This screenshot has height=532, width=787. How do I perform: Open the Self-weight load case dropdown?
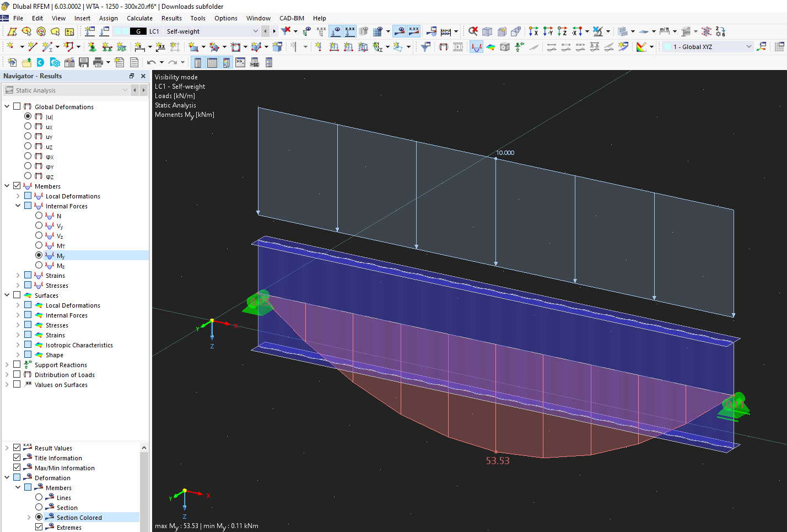tap(255, 31)
